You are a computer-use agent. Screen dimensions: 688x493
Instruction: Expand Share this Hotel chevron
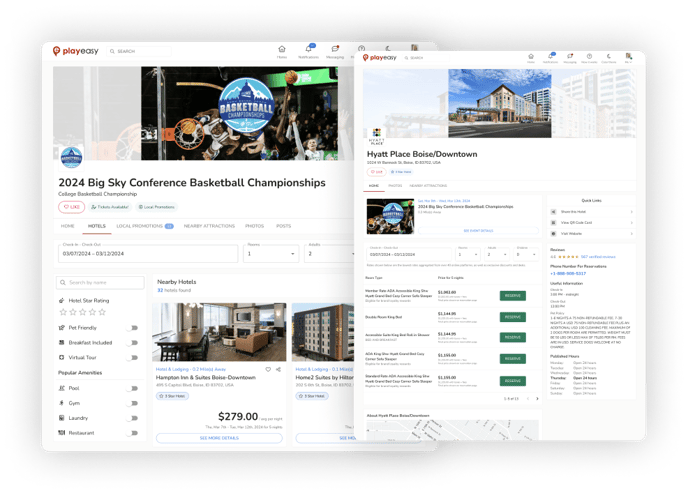(x=631, y=212)
